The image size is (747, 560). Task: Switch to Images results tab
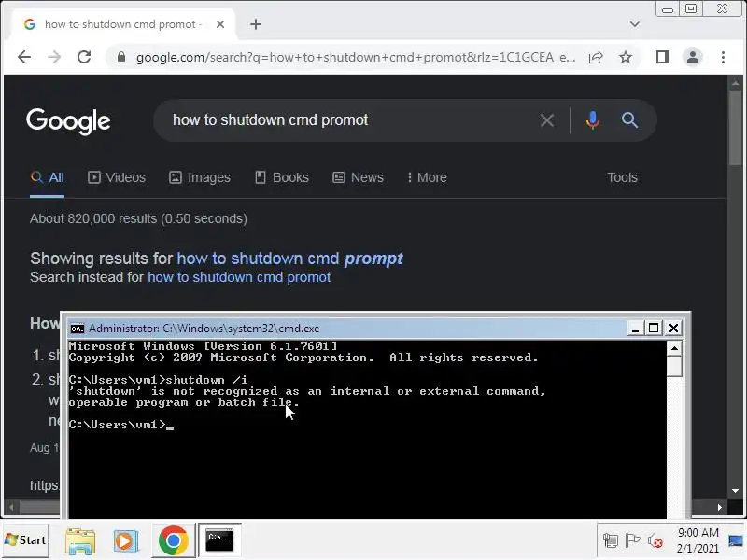tap(200, 177)
